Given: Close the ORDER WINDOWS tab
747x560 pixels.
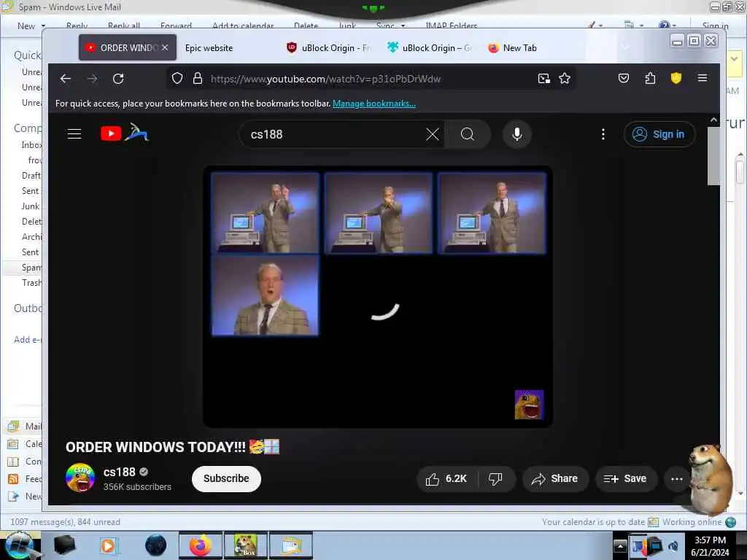Looking at the screenshot, I should click(165, 47).
